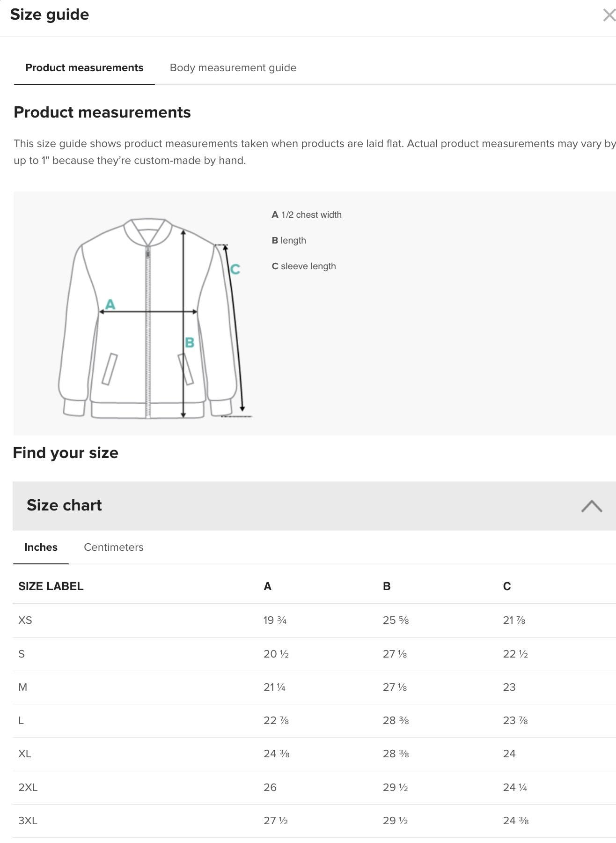
Task: Select the Product measurements tab
Action: point(84,67)
